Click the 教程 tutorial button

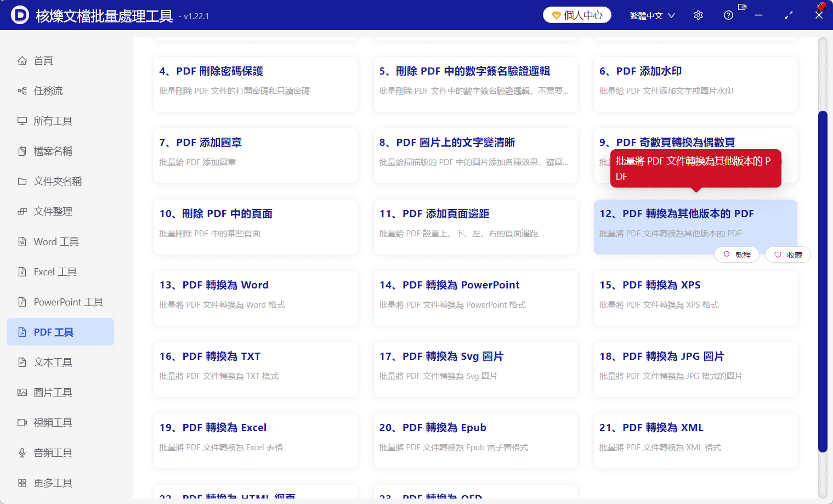point(736,255)
